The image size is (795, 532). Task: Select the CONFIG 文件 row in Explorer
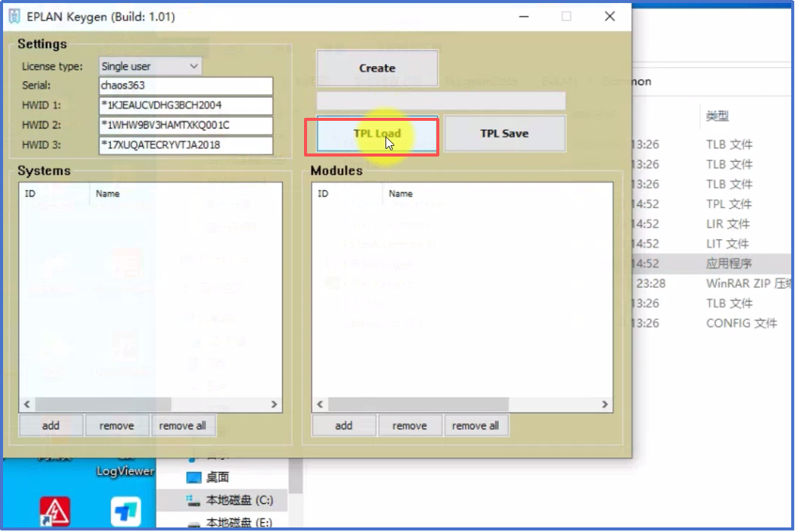click(712, 323)
